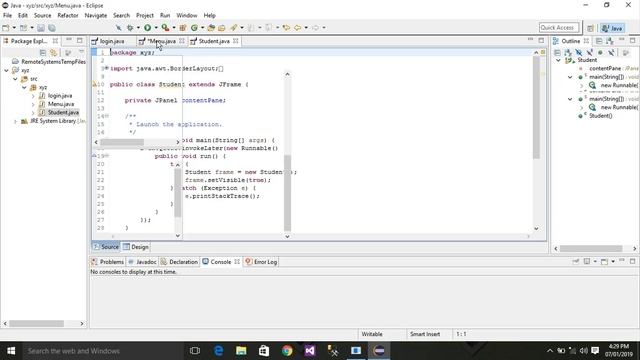Open the Run button dropdown arrow
Screen dimensions: 640x360
156,28
